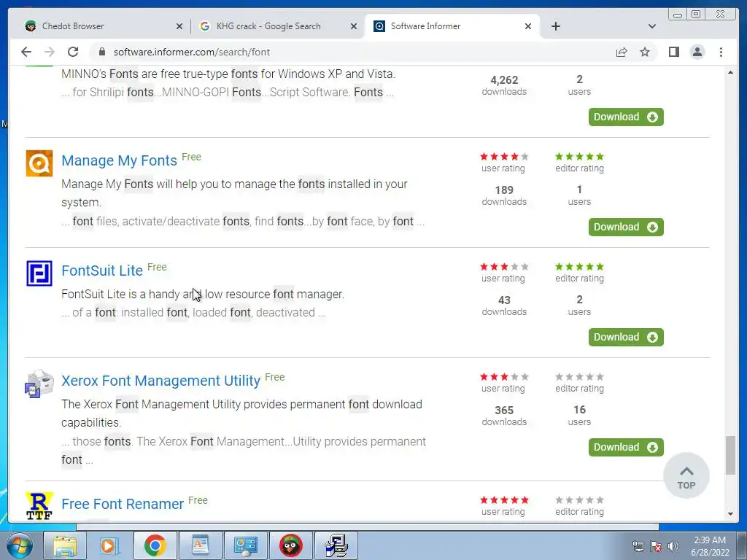This screenshot has width=747, height=560.
Task: Click the vertical scrollbar thumb
Action: click(730, 455)
